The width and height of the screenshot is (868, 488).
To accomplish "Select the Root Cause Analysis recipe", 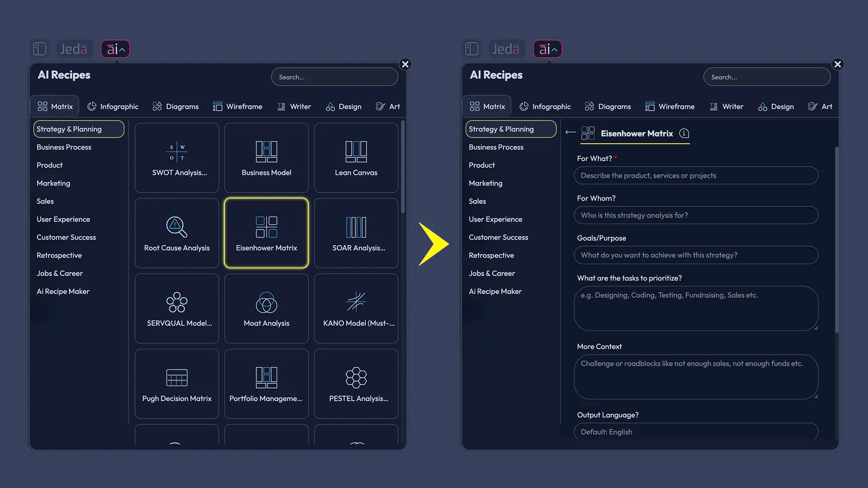I will (x=177, y=233).
